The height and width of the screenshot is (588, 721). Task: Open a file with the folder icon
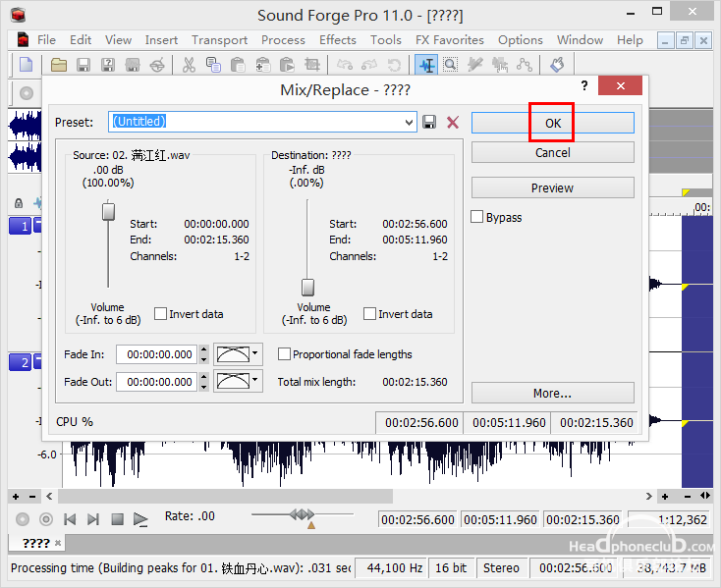click(x=58, y=65)
